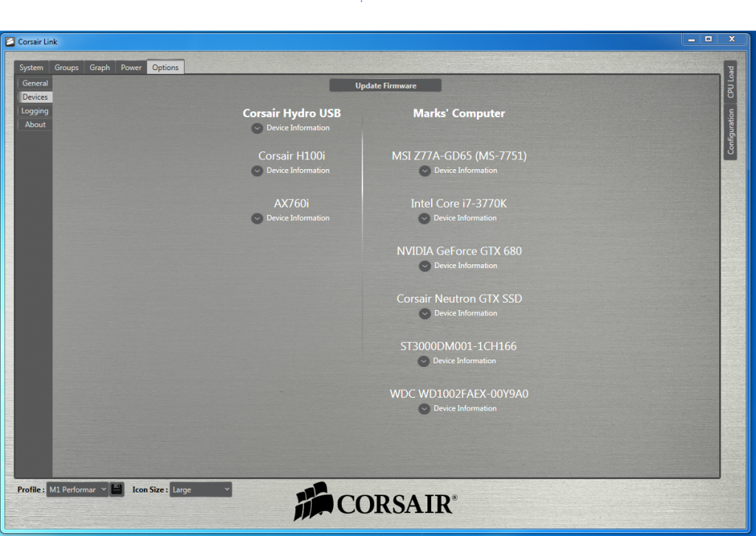This screenshot has height=536, width=756.
Task: Click the Corsair logo at the bottom
Action: (x=375, y=502)
